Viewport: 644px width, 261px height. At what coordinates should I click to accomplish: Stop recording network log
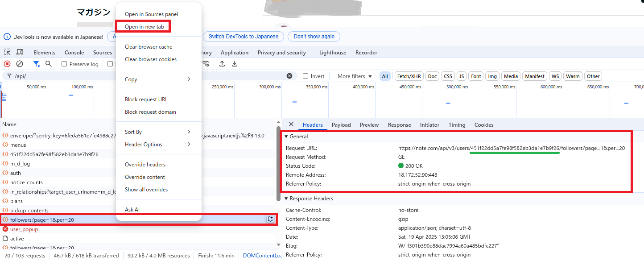7,64
